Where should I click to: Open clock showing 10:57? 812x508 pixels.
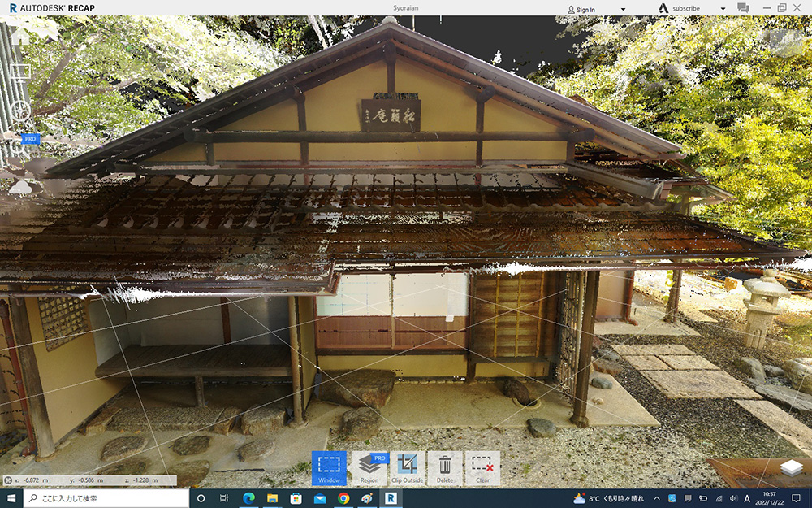pos(769,499)
